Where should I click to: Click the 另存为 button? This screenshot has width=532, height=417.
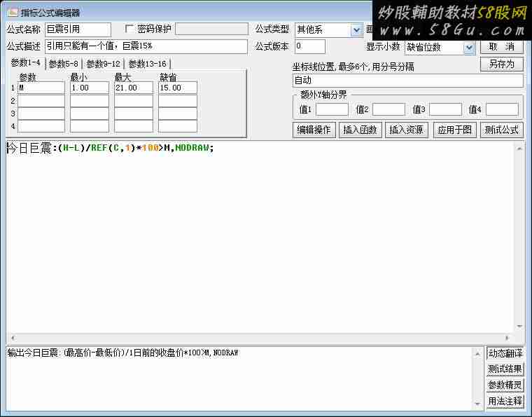501,64
